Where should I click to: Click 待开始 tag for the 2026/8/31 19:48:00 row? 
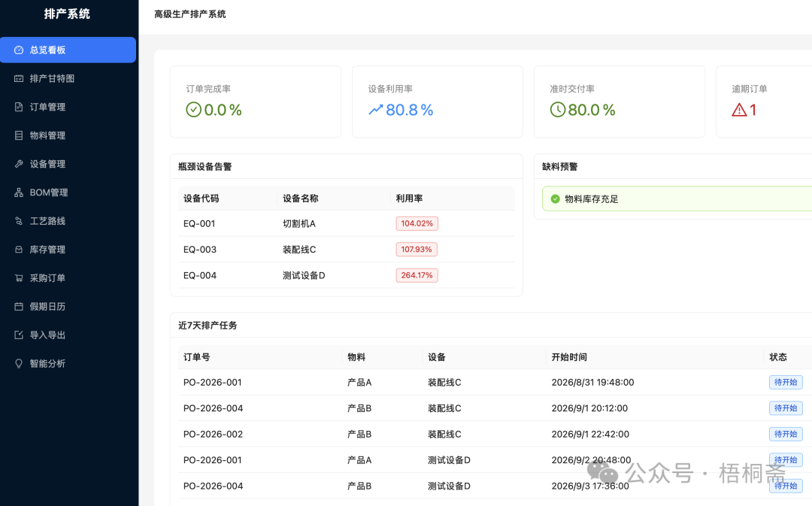coord(786,382)
